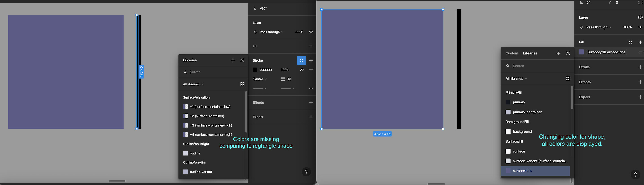The image size is (644, 185).
Task: Add a stroke in the left Stroke section
Action: (x=311, y=60)
